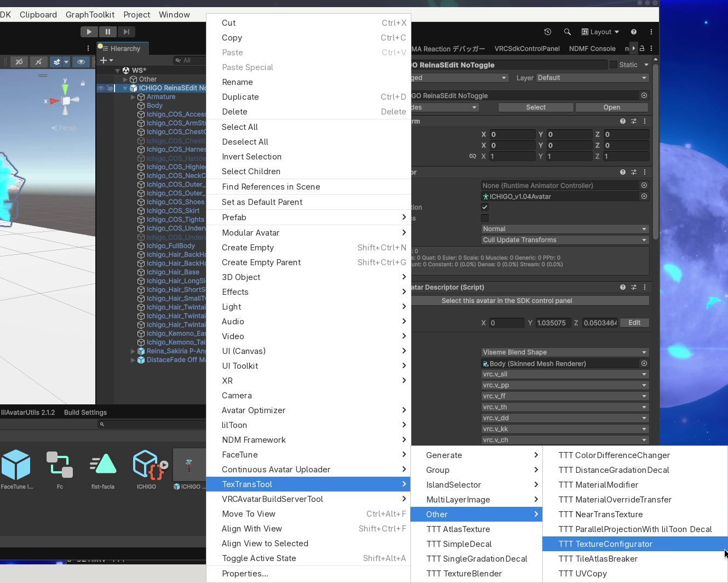Select TTT TextureConfigurator menu item
The width and height of the screenshot is (728, 583).
pyautogui.click(x=635, y=544)
